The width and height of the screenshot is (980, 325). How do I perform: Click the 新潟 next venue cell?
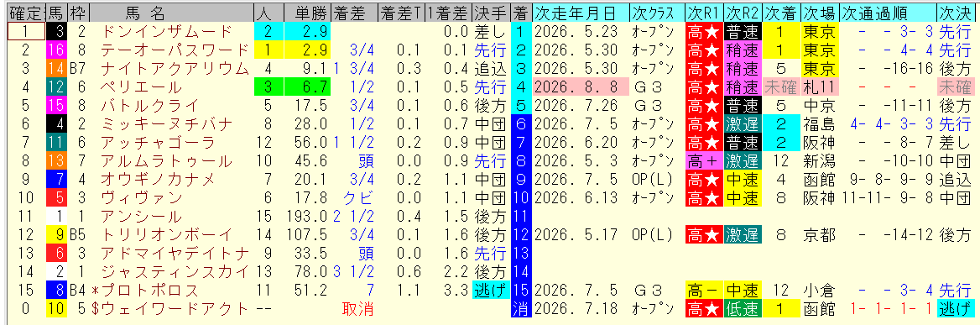click(819, 161)
